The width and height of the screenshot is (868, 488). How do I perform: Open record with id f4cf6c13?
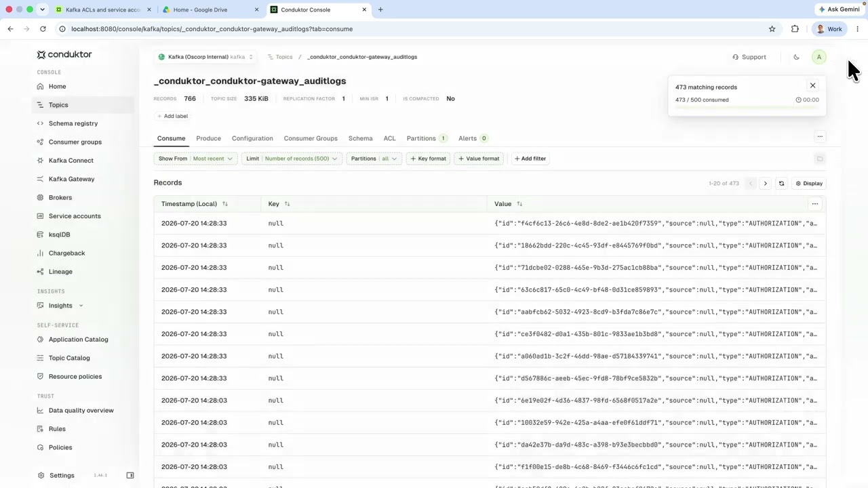click(490, 223)
